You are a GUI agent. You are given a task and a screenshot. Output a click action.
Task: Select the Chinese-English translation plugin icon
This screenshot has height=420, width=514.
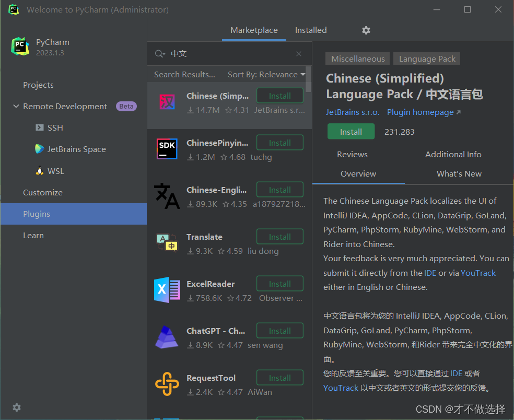(x=167, y=196)
